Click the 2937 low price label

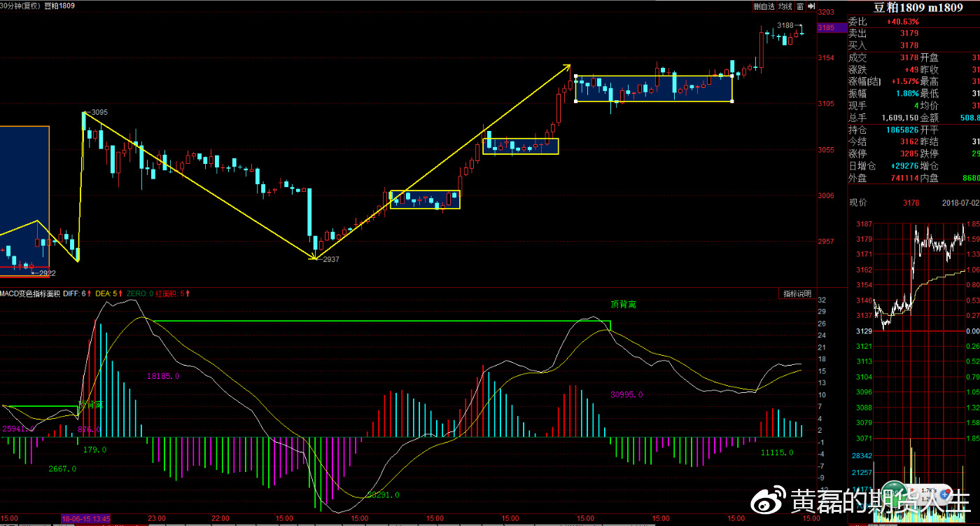point(330,259)
